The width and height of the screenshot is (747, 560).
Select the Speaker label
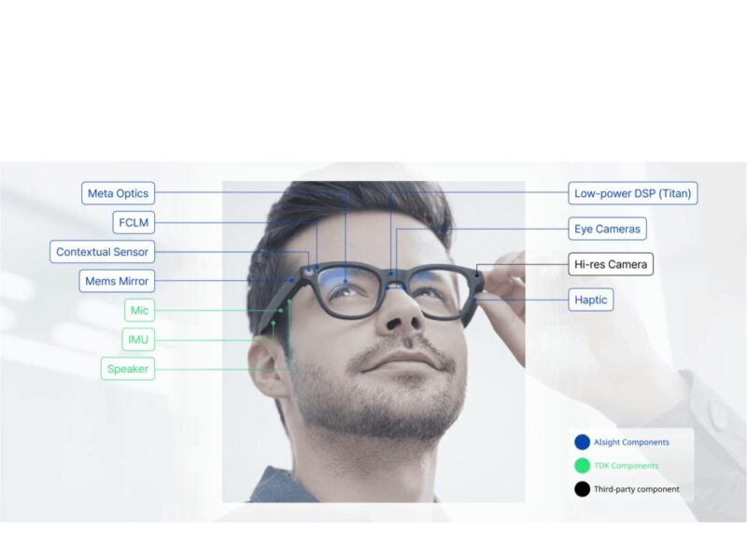point(127,369)
